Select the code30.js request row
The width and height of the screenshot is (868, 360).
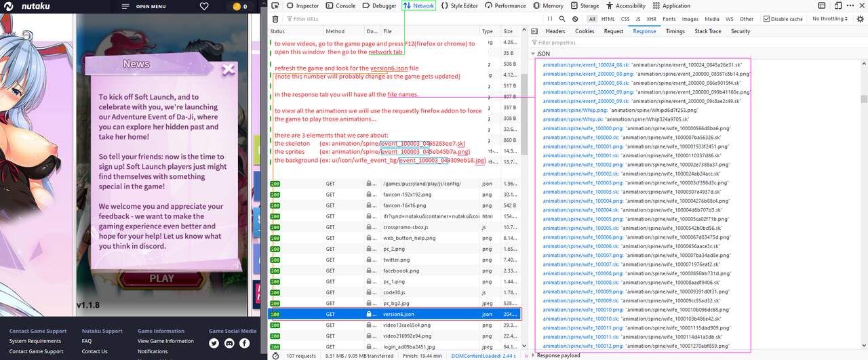pyautogui.click(x=394, y=292)
